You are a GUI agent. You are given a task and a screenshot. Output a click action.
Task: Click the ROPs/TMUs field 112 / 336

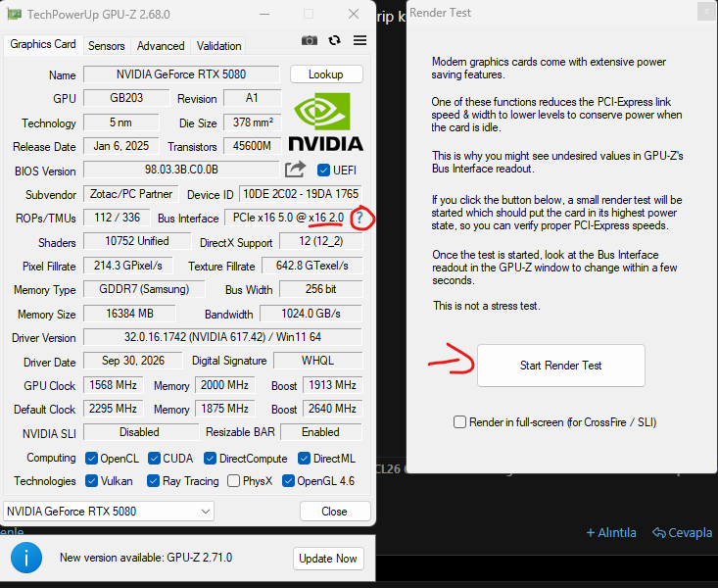click(x=118, y=218)
